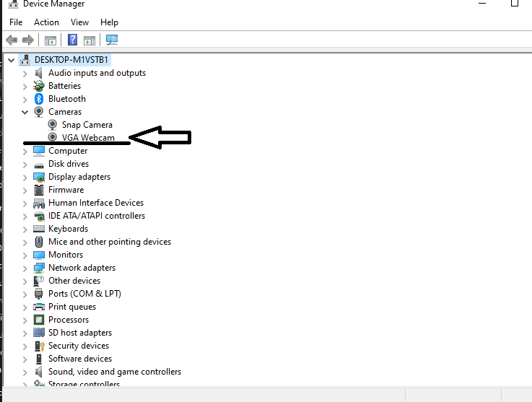The height and width of the screenshot is (402, 532).
Task: Select Ports (COM & LPT) label
Action: (x=85, y=294)
